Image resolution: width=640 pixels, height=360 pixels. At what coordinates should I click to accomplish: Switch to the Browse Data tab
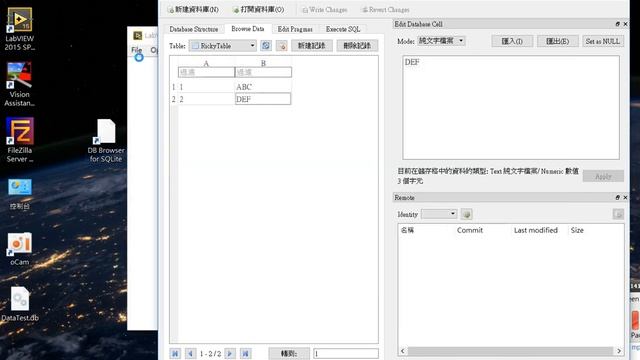248,29
